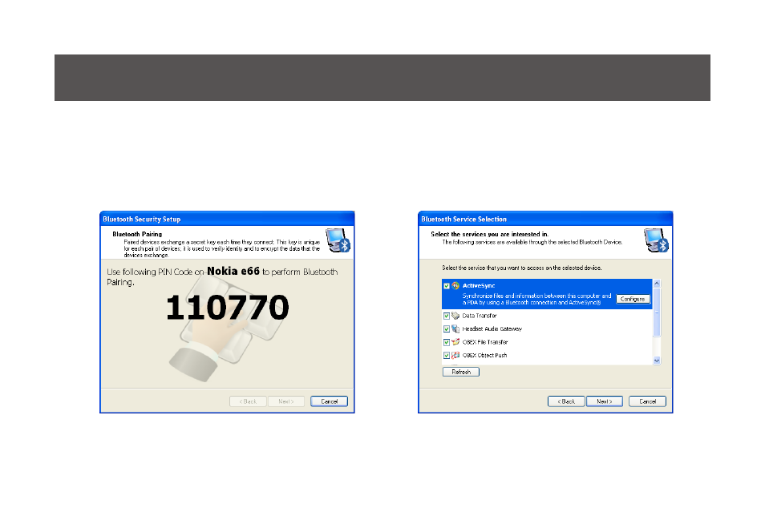Toggle the Data Transfer checkbox
This screenshot has height=532, width=765.
pyautogui.click(x=447, y=316)
